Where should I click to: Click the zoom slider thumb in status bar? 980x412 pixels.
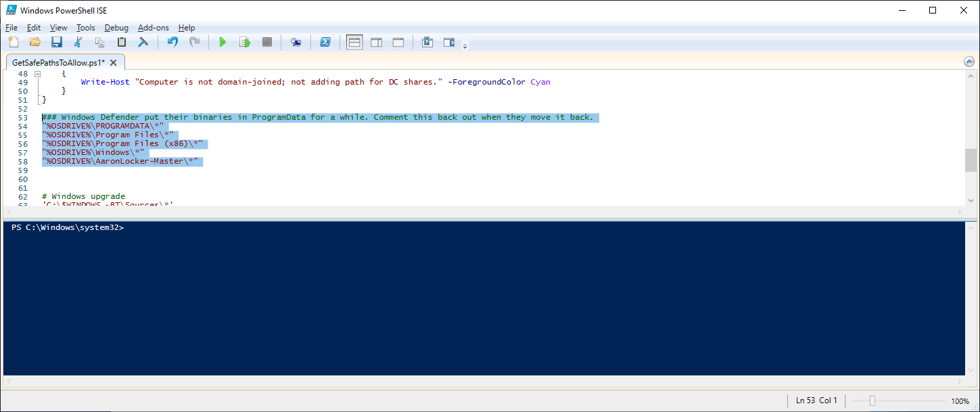(872, 400)
